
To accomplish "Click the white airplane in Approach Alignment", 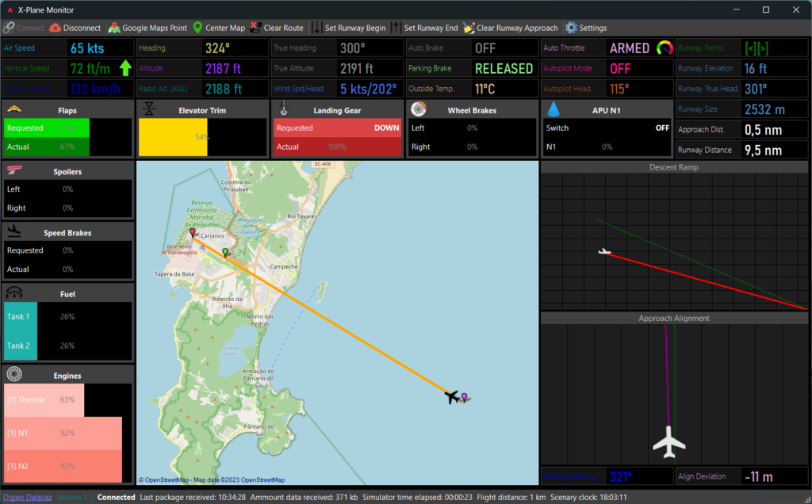I will click(x=668, y=442).
